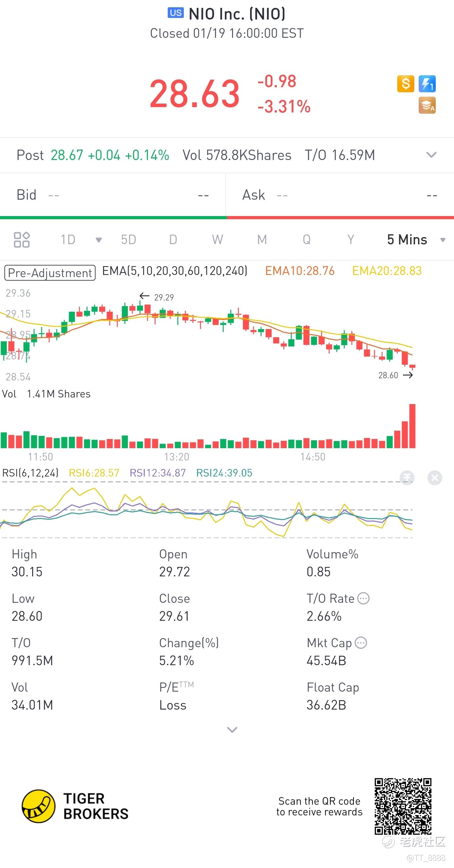
Task: Tap the T/O Rate value 2.66%
Action: [x=324, y=616]
